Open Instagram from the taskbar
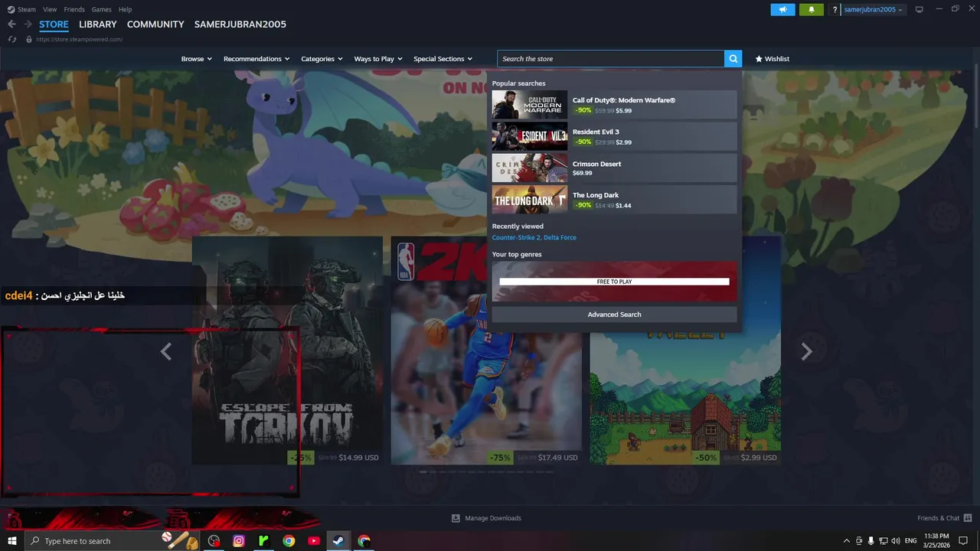Image resolution: width=980 pixels, height=551 pixels. point(239,541)
